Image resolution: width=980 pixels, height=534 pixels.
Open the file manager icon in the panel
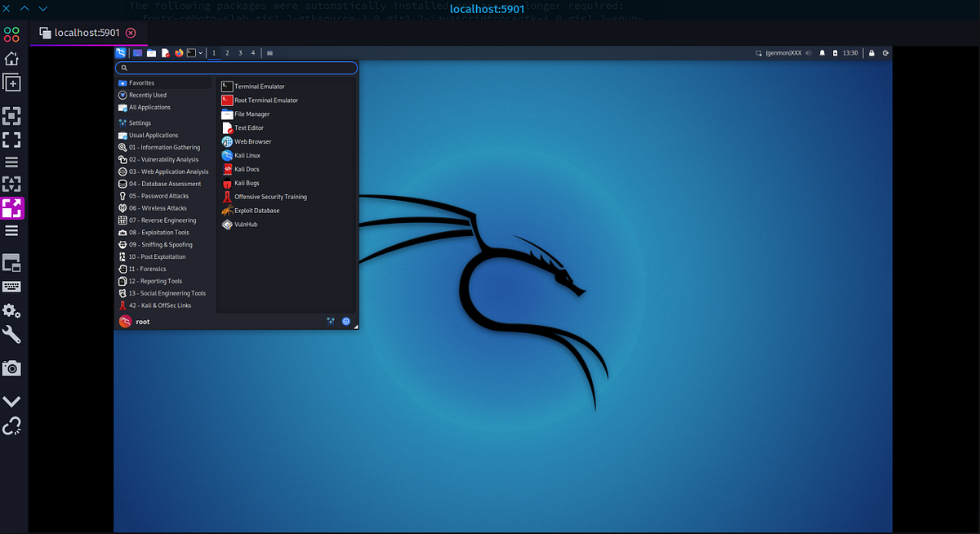[150, 52]
